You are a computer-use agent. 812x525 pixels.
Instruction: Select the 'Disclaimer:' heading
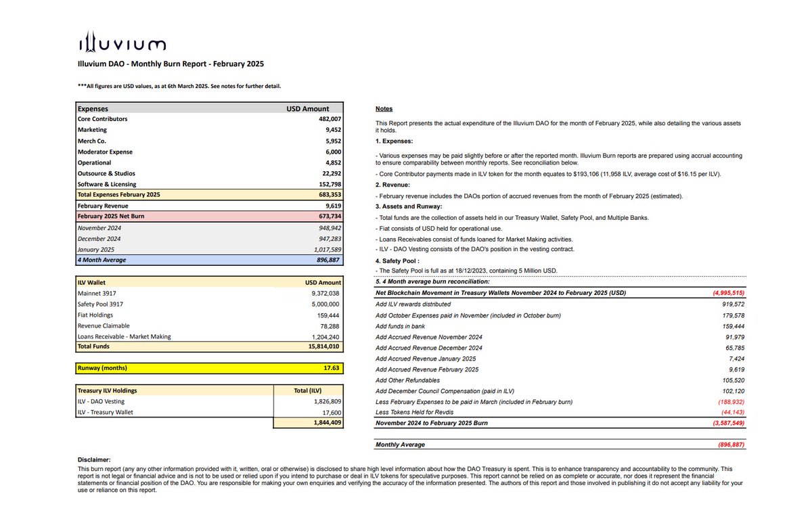pyautogui.click(x=93, y=459)
